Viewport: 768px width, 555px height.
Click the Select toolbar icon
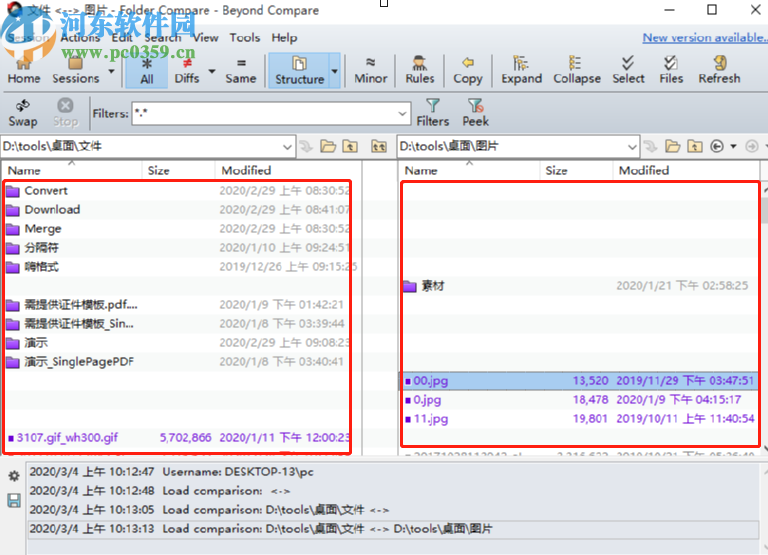coord(628,71)
